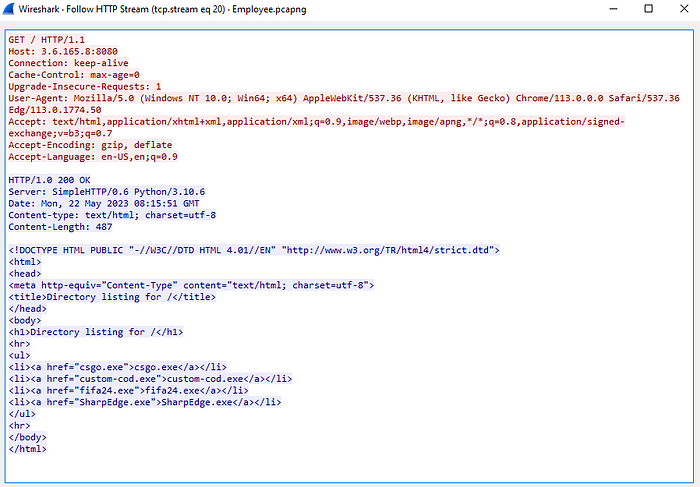Click the 'exchange;v=b3;q=0.7' line
Viewport: 700px width, 487px height.
(60, 133)
